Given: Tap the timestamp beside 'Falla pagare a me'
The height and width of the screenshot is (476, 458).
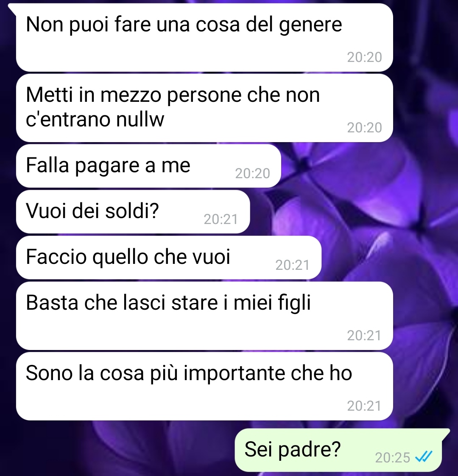Looking at the screenshot, I should coord(252,174).
